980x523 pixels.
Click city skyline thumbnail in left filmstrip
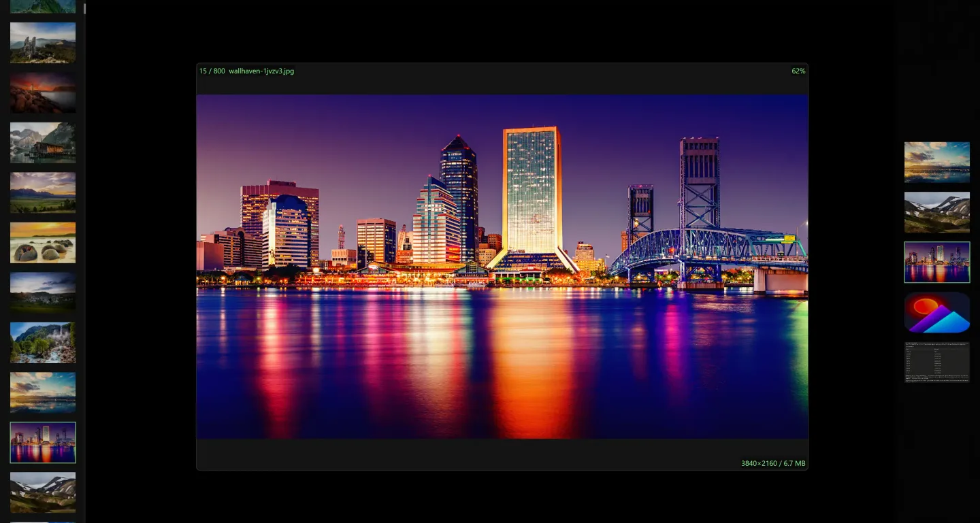[x=43, y=443]
